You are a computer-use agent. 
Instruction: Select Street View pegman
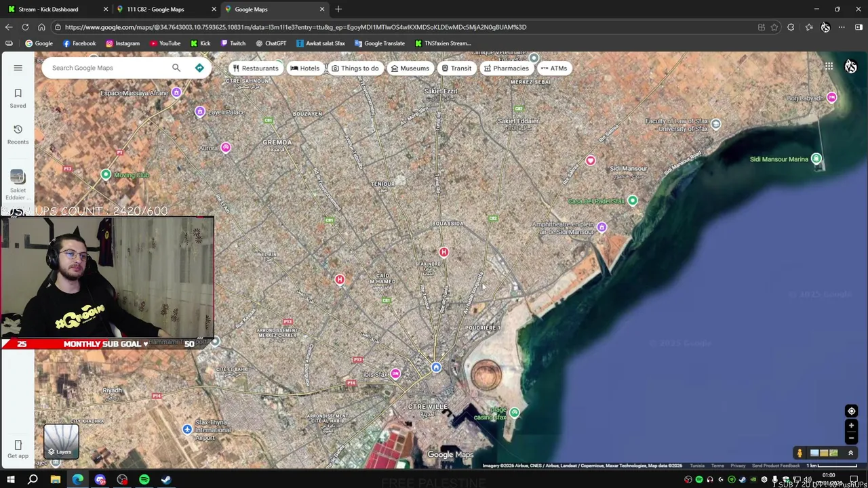800,453
